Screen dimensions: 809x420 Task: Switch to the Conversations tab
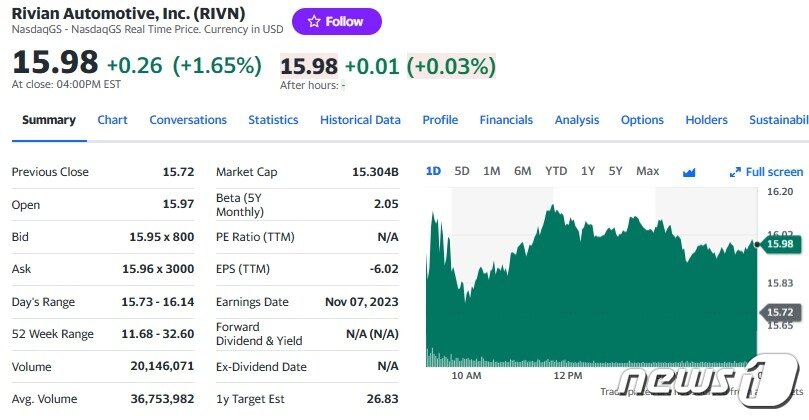pyautogui.click(x=188, y=120)
